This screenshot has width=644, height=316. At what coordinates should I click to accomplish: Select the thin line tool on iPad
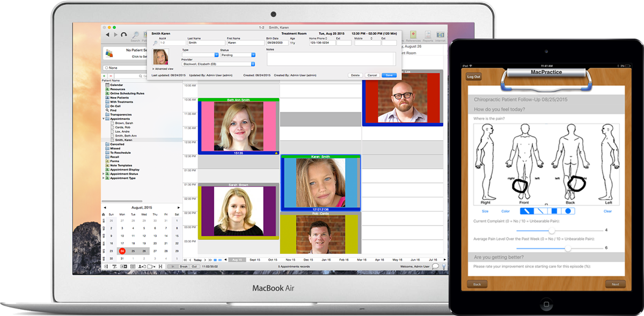coord(540,211)
